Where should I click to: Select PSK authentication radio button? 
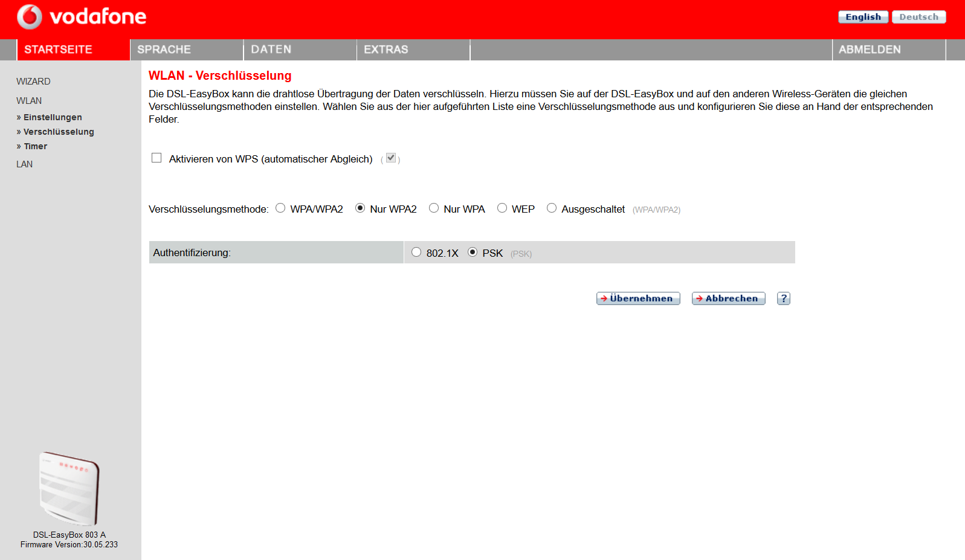pyautogui.click(x=473, y=253)
